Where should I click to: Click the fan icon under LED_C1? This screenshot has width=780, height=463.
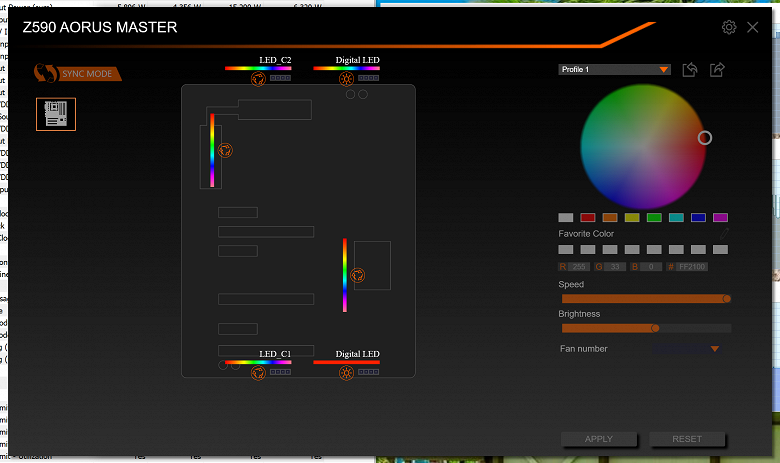coord(258,372)
